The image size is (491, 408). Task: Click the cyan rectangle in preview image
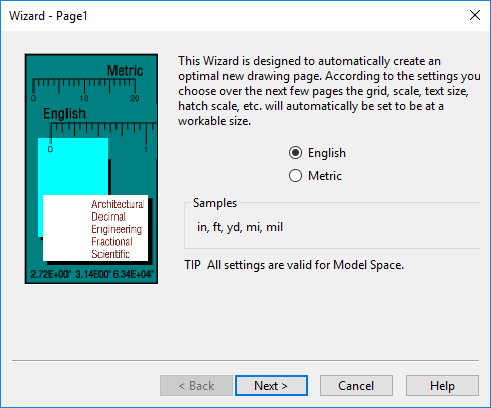(73, 167)
